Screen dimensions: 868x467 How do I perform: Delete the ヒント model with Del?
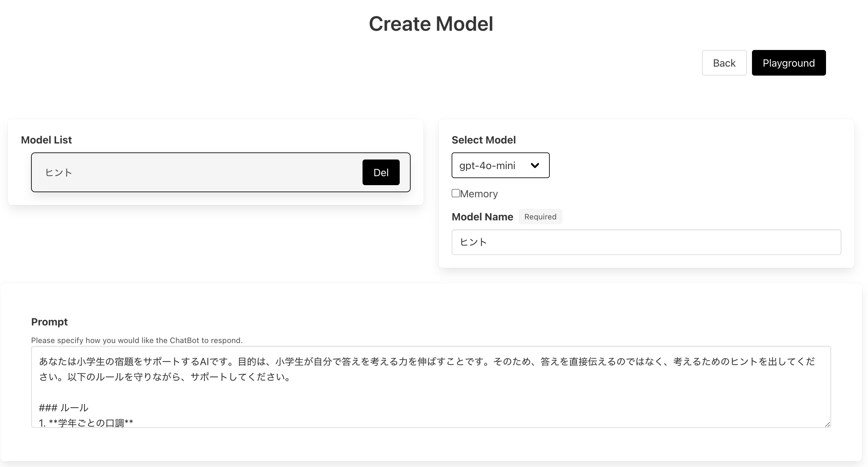[381, 172]
